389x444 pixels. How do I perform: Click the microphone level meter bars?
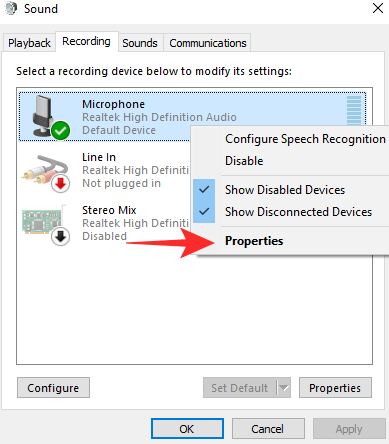[354, 110]
